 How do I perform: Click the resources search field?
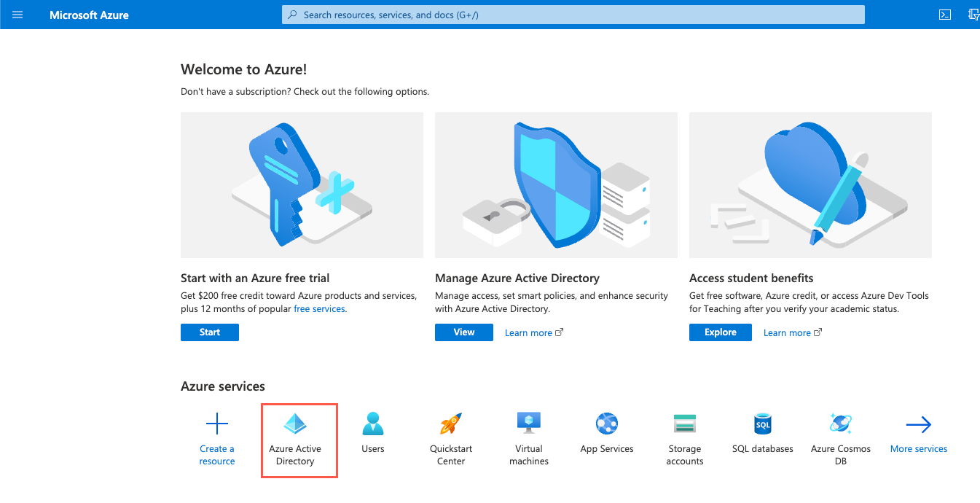point(573,15)
